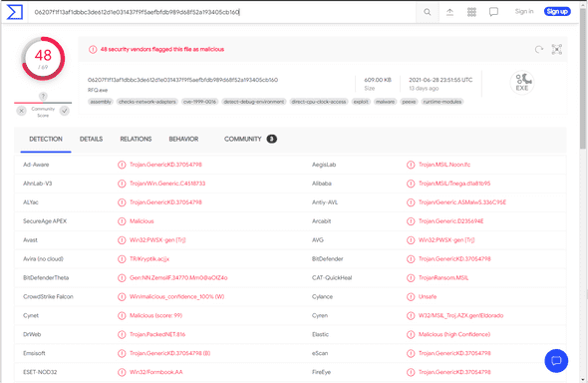Click the alert icon in the Ad-Aware row
The height and width of the screenshot is (383, 588).
click(122, 165)
